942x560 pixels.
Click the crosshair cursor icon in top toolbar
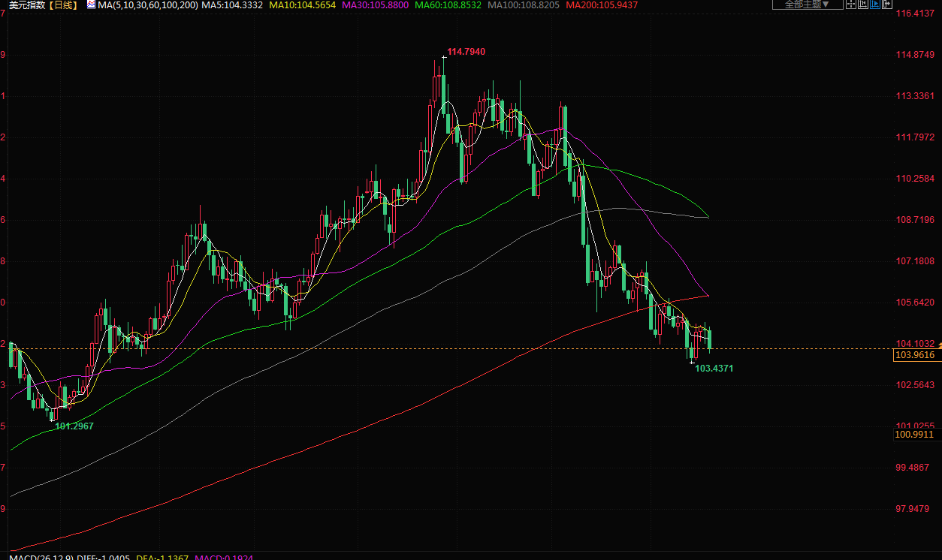point(851,4)
